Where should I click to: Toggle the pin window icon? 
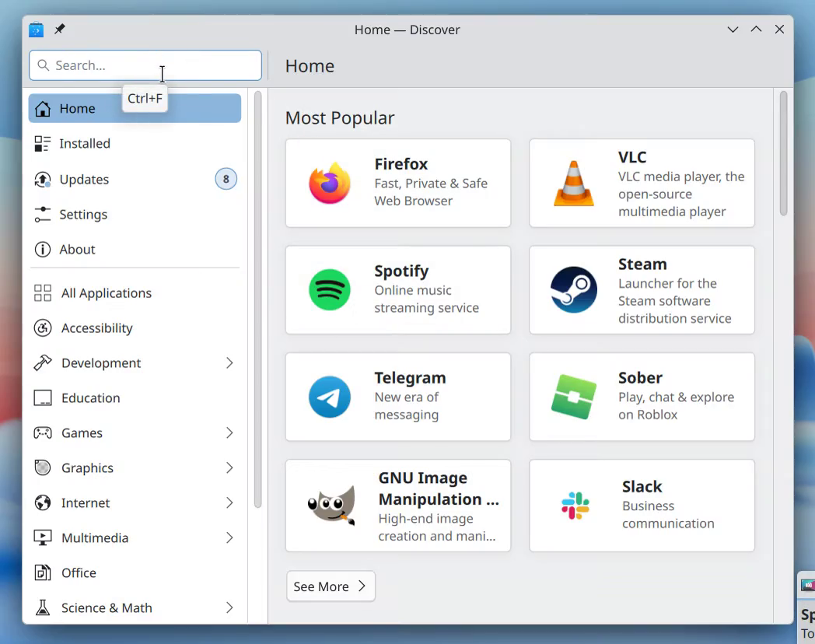(60, 29)
